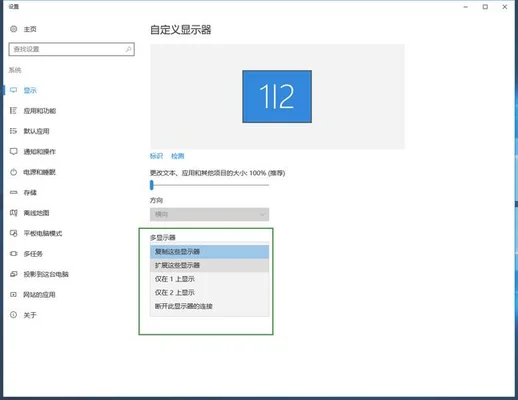Click the 应用和功能 list icon
518x400 pixels.
14,111
